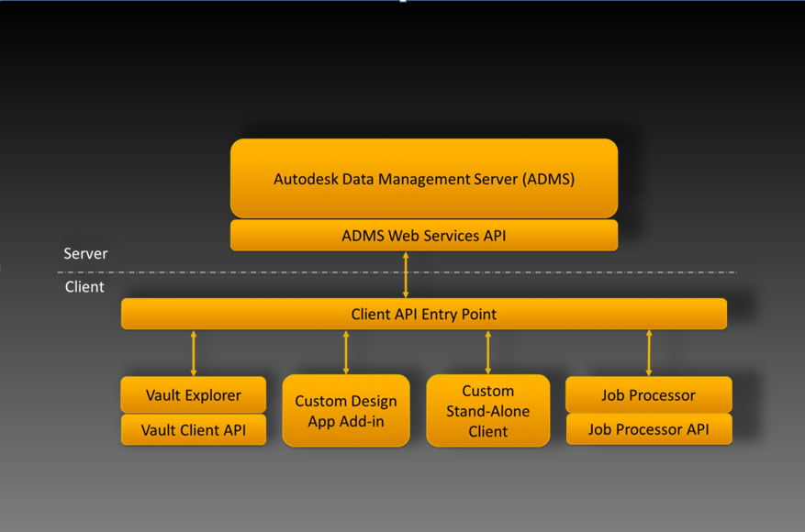Select the Custom Design App Add-in box
805x532 pixels.
pyautogui.click(x=345, y=410)
